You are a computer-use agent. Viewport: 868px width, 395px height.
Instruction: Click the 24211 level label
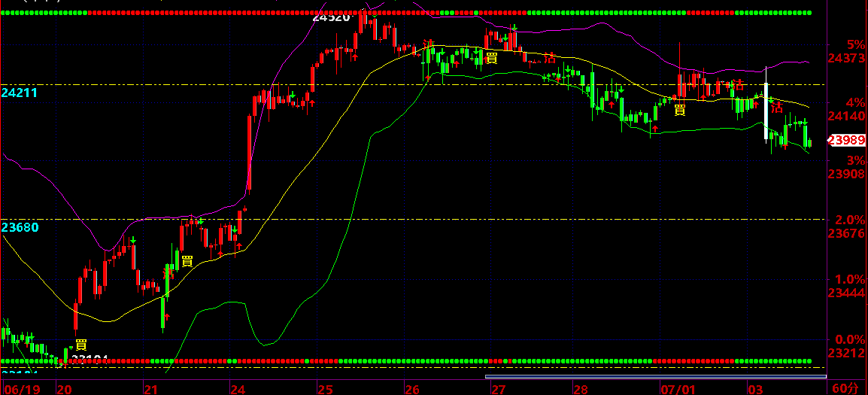20,93
